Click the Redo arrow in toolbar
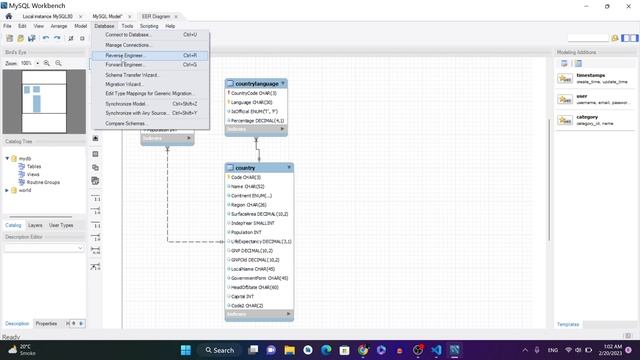Screen dimensions: 640x360 click(57, 38)
